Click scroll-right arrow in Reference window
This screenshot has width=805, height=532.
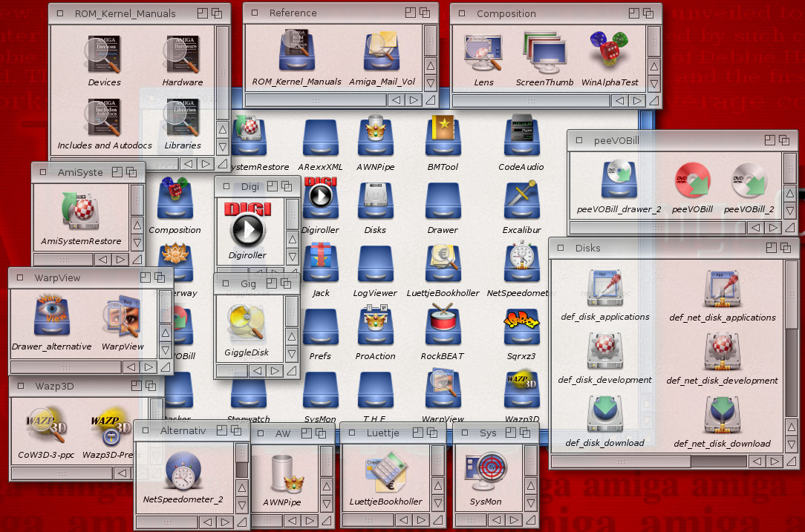click(x=414, y=99)
